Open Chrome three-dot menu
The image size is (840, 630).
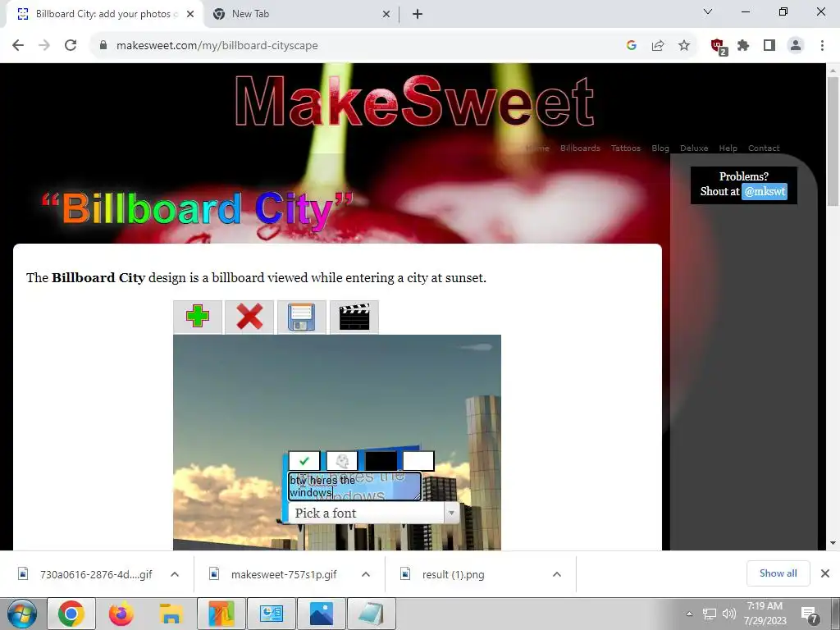[822, 46]
